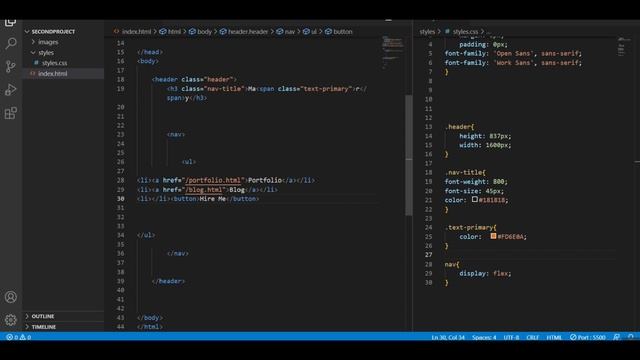Click the closing </nav> tag
The height and width of the screenshot is (360, 640).
tap(178, 253)
